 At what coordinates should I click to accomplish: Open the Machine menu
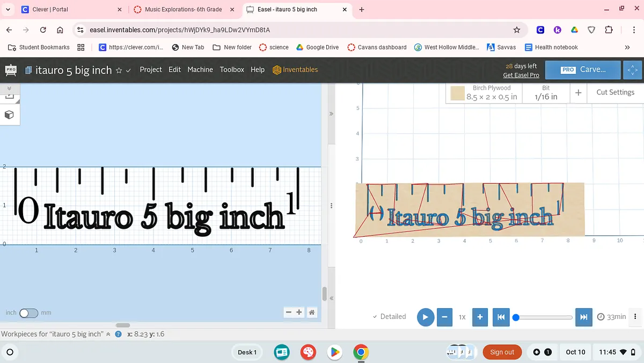(x=200, y=70)
